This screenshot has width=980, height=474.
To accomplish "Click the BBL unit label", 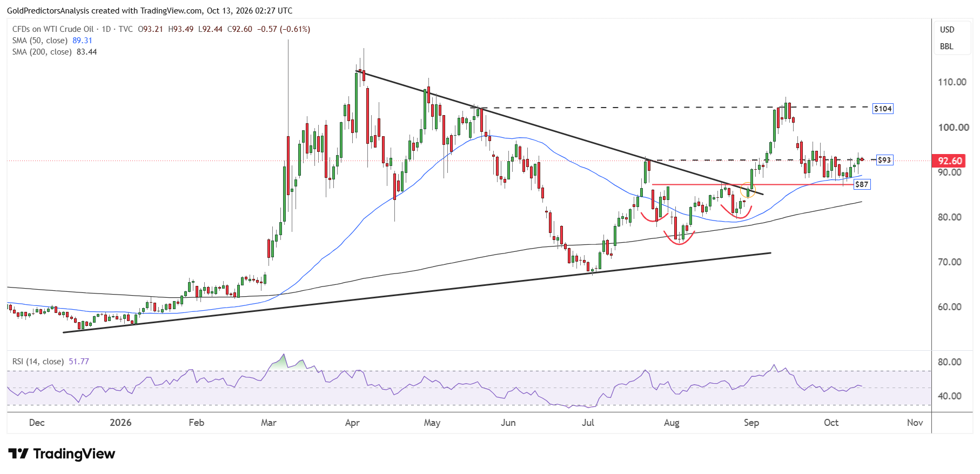I will [x=947, y=46].
